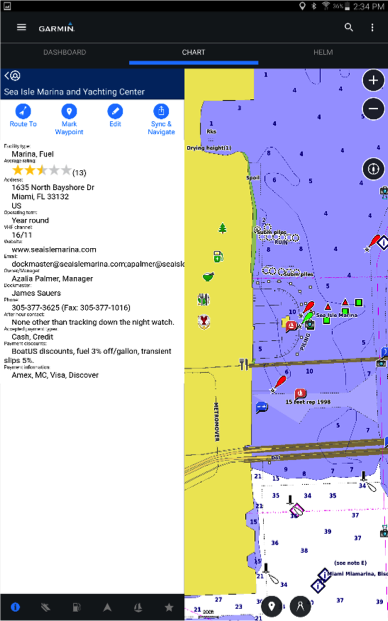
Task: Select Mark Waypoint action
Action: (x=69, y=120)
